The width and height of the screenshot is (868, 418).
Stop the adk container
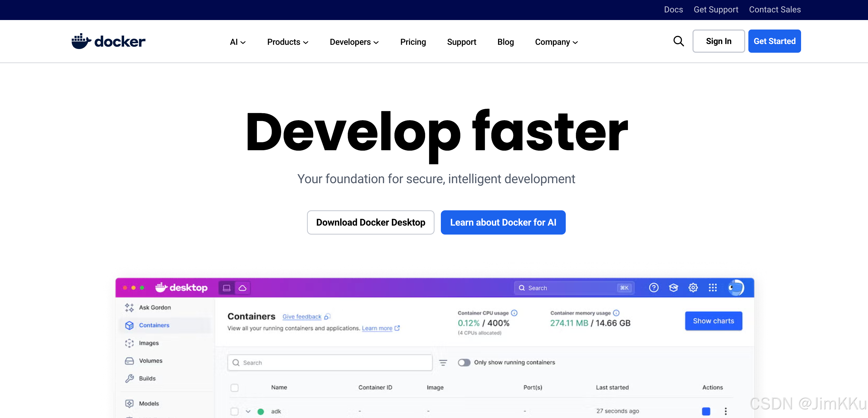coord(706,411)
